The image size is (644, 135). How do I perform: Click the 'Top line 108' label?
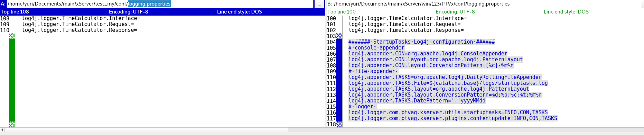point(15,12)
